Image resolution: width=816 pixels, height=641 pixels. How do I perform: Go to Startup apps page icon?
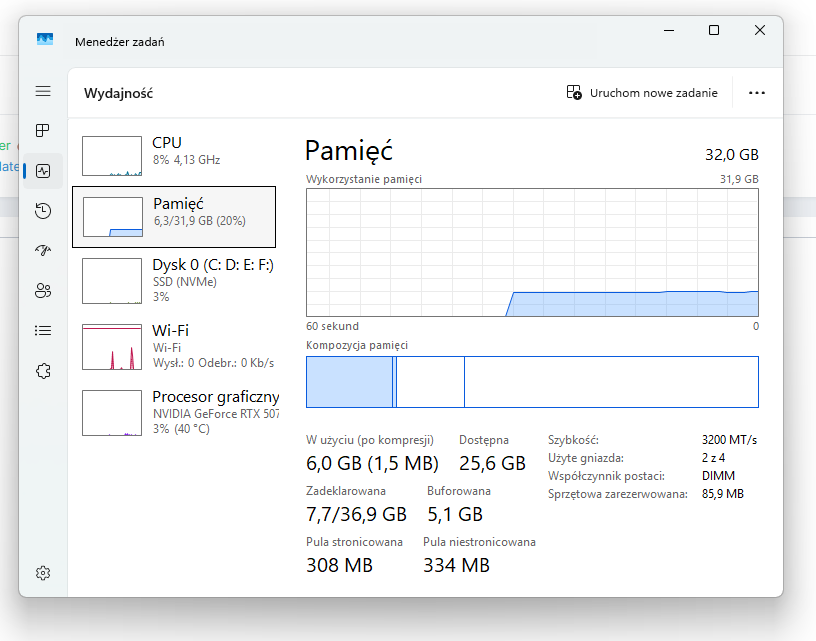tap(43, 250)
